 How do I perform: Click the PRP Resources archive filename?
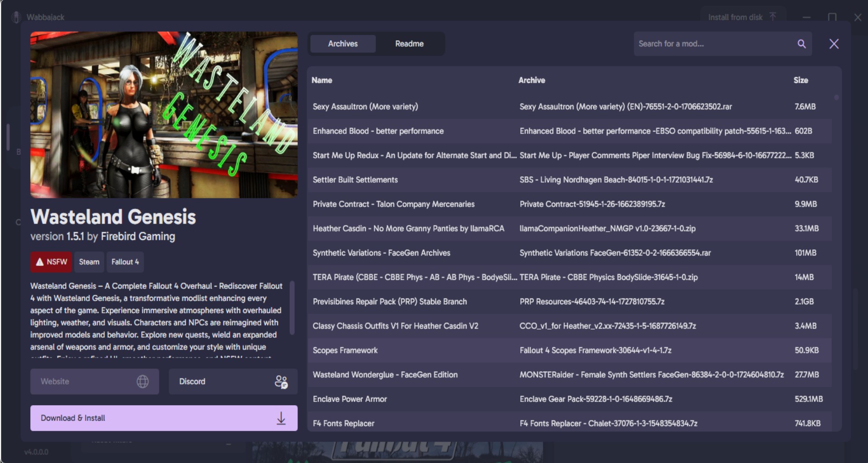click(592, 302)
